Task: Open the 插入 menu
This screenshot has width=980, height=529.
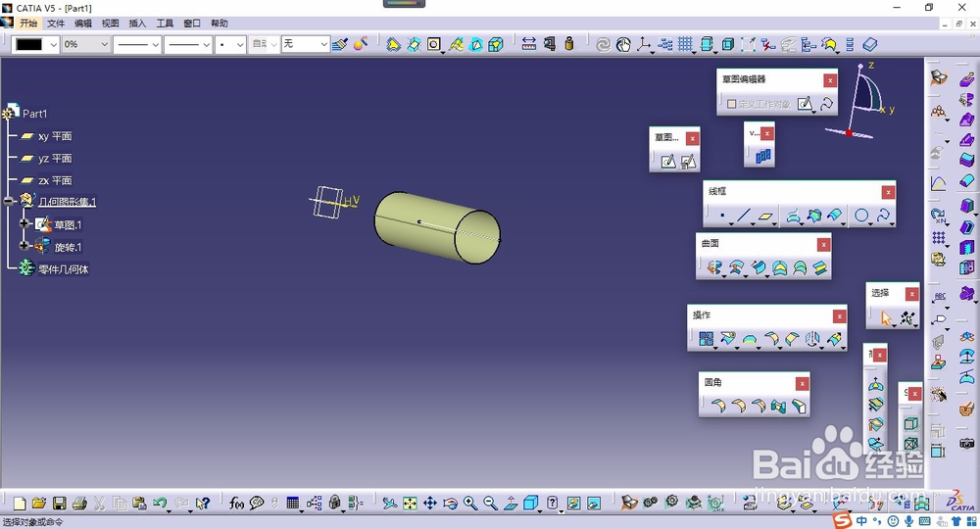Action: pyautogui.click(x=137, y=24)
